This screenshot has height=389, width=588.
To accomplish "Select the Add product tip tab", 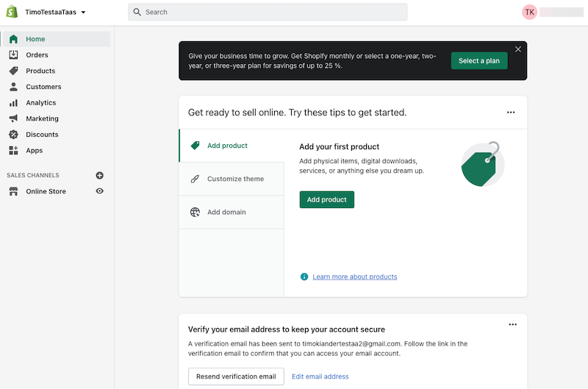I will 232,146.
